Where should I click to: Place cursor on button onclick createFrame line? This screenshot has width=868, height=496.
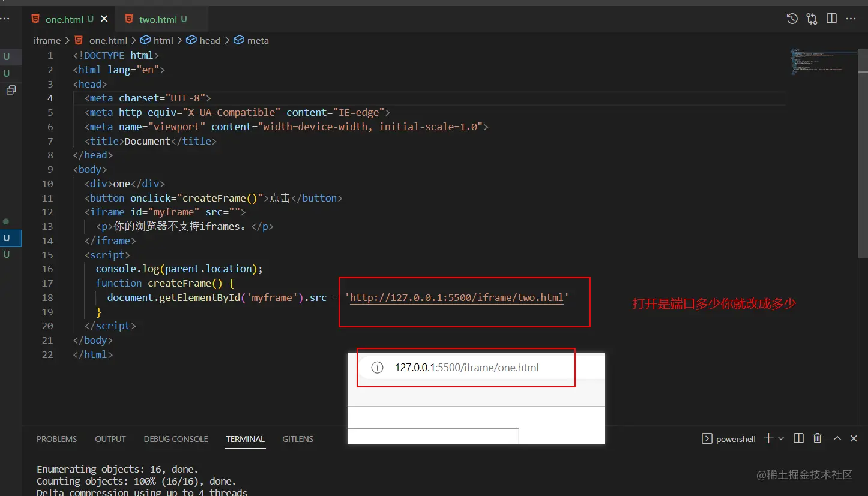tap(213, 198)
